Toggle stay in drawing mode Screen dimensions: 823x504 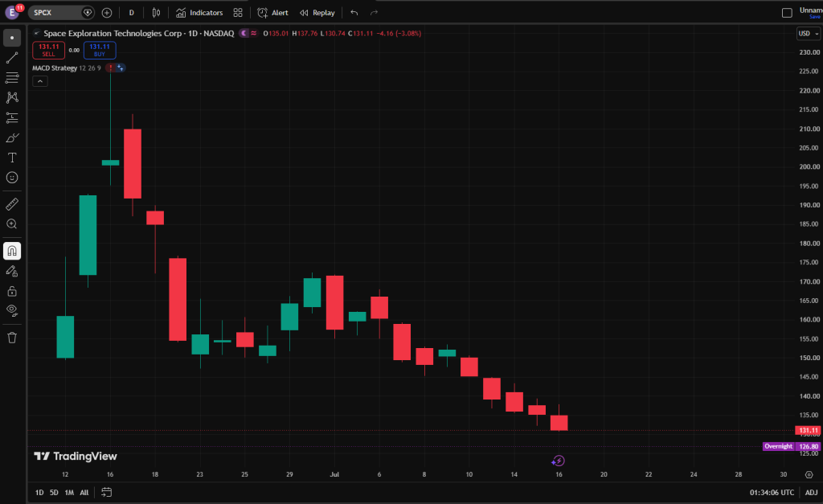12,271
